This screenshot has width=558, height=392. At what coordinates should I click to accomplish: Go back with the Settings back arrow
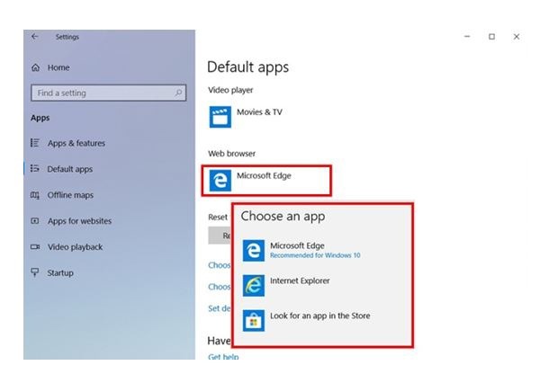[x=34, y=37]
